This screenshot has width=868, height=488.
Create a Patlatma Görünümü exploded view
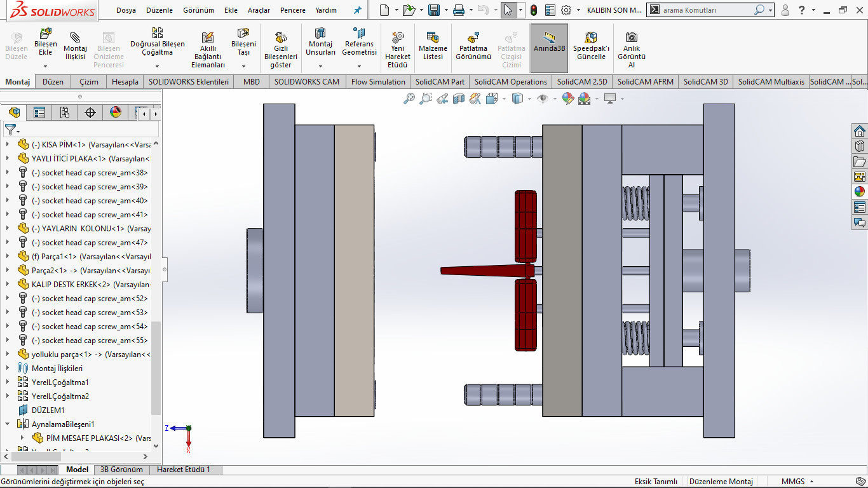point(473,46)
